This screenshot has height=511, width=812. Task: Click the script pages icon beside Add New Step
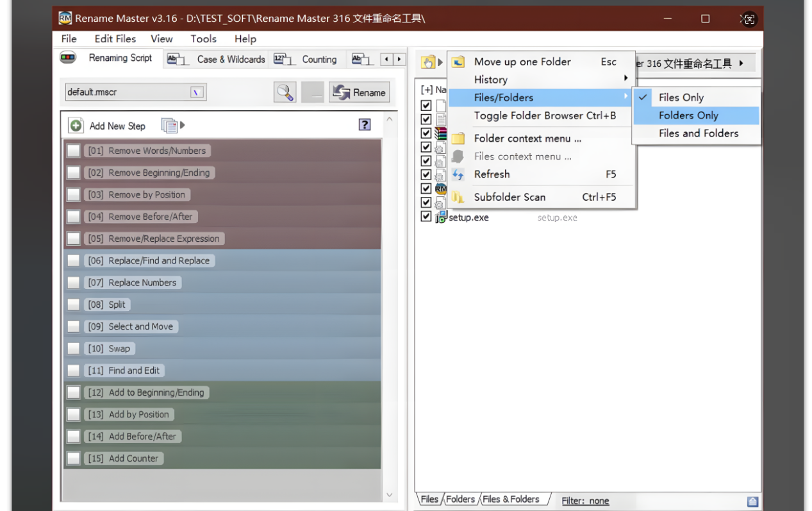pyautogui.click(x=169, y=126)
